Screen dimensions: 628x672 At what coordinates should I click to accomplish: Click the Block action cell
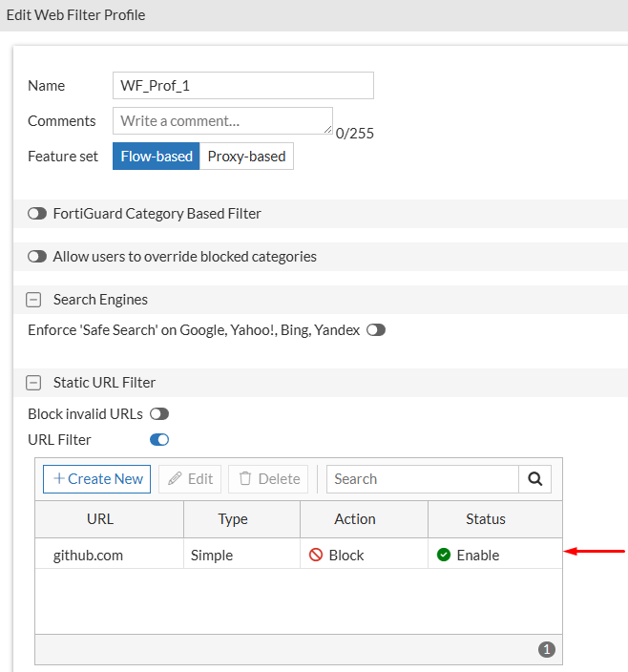(x=365, y=554)
